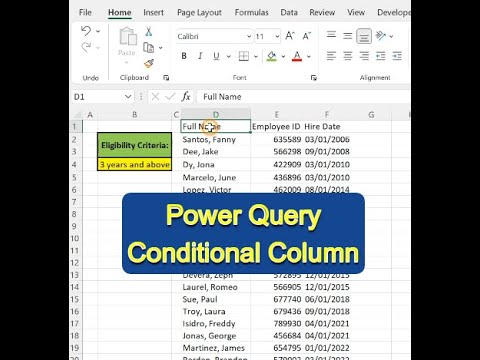
Task: Apply the Fill Color bucket
Action: pyautogui.click(x=272, y=56)
